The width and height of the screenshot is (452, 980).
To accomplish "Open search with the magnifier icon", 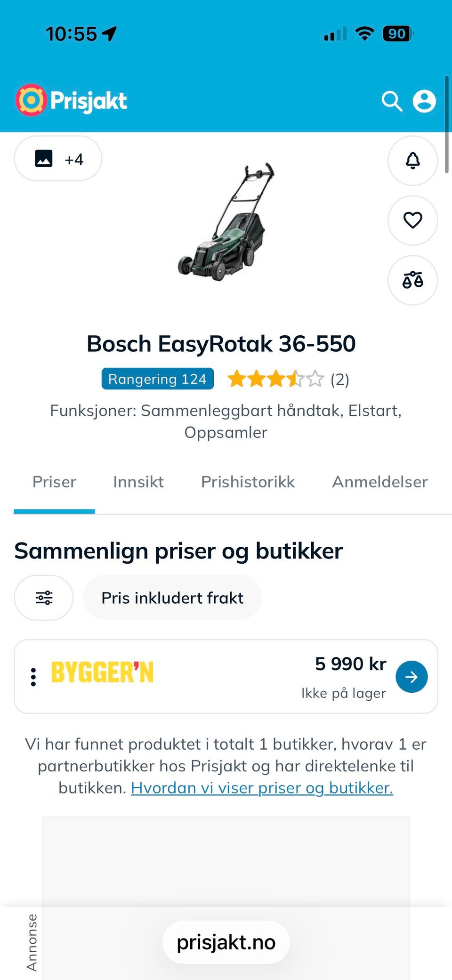I will [x=392, y=101].
